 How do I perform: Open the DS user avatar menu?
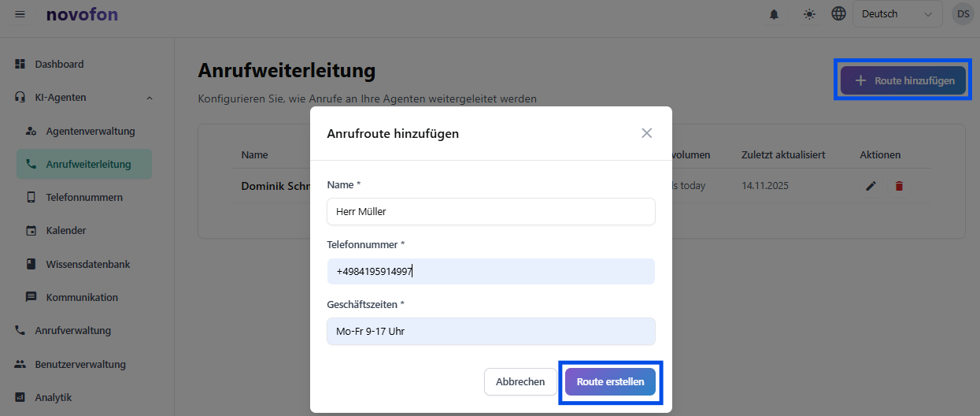963,14
